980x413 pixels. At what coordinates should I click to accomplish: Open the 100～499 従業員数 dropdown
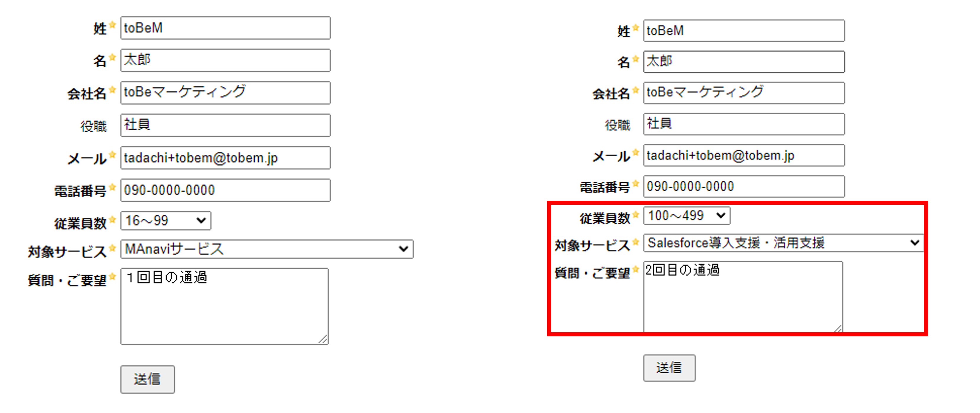(x=687, y=216)
